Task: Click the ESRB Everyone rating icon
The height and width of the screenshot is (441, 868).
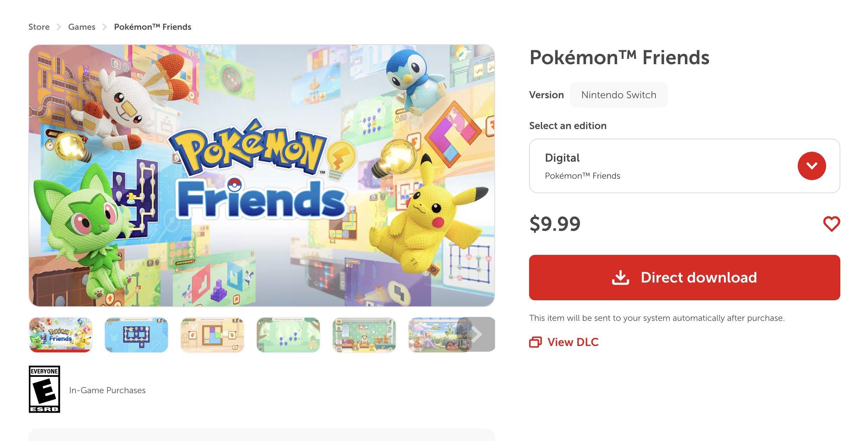Action: pos(44,389)
